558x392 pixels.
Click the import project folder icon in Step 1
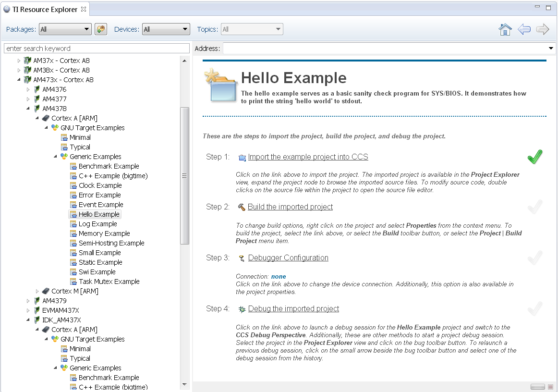[x=242, y=157]
